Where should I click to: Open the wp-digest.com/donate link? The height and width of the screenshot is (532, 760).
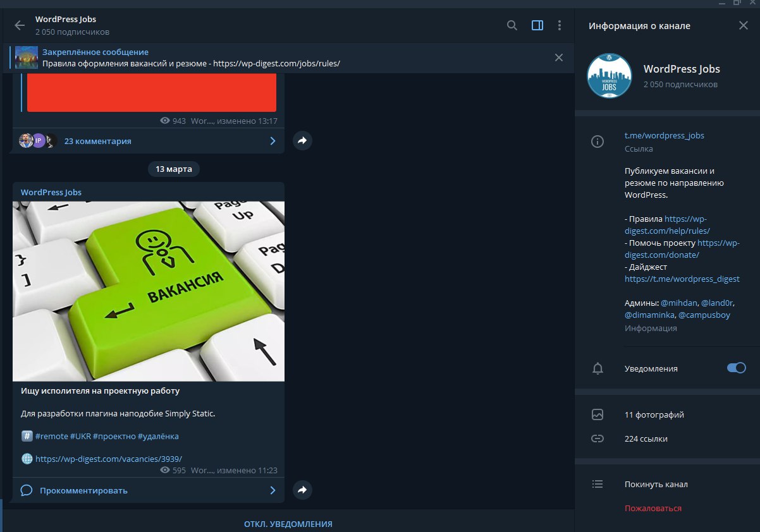[682, 248]
